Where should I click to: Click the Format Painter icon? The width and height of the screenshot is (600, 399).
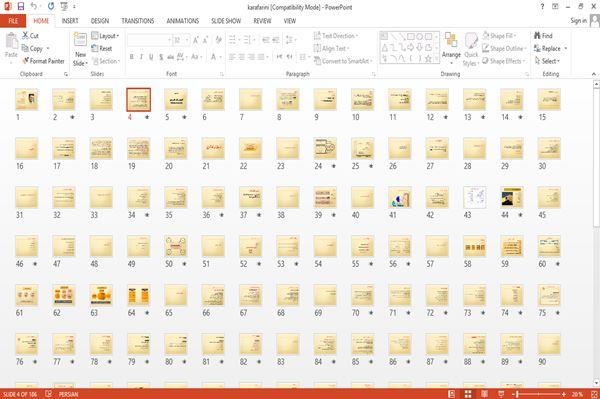pyautogui.click(x=26, y=61)
